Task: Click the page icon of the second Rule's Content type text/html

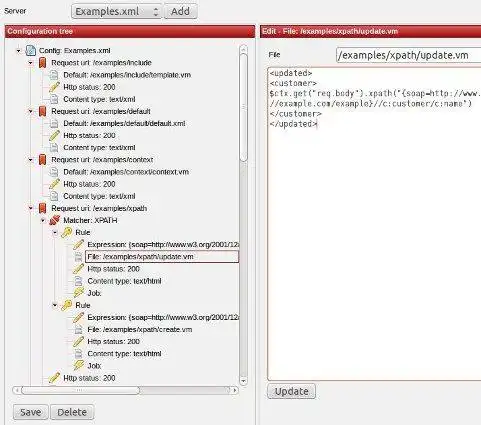Action: coord(78,354)
